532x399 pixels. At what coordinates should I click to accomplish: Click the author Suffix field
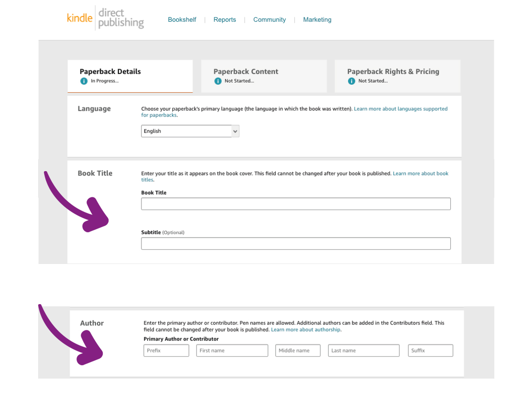coord(430,351)
